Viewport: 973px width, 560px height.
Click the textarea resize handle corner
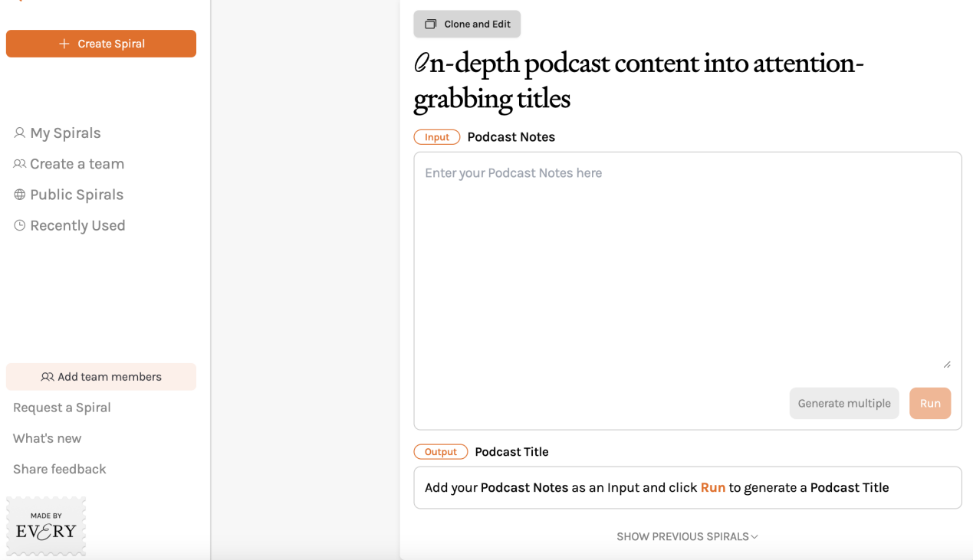(x=947, y=365)
